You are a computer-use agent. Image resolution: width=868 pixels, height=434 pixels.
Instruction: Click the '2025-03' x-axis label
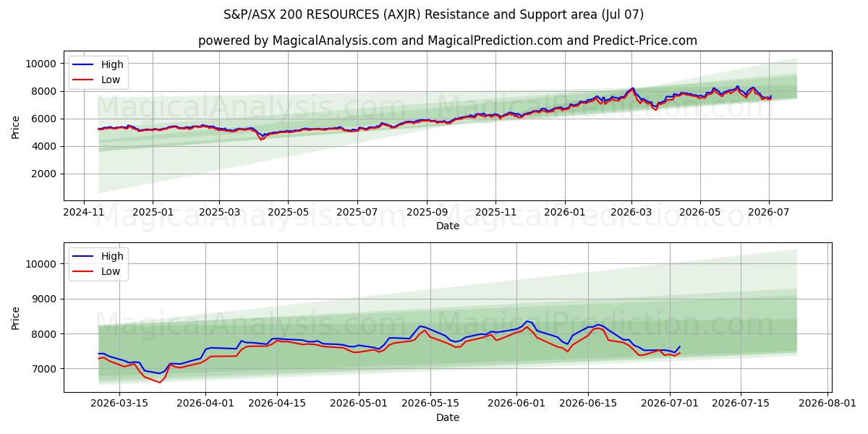click(x=219, y=213)
